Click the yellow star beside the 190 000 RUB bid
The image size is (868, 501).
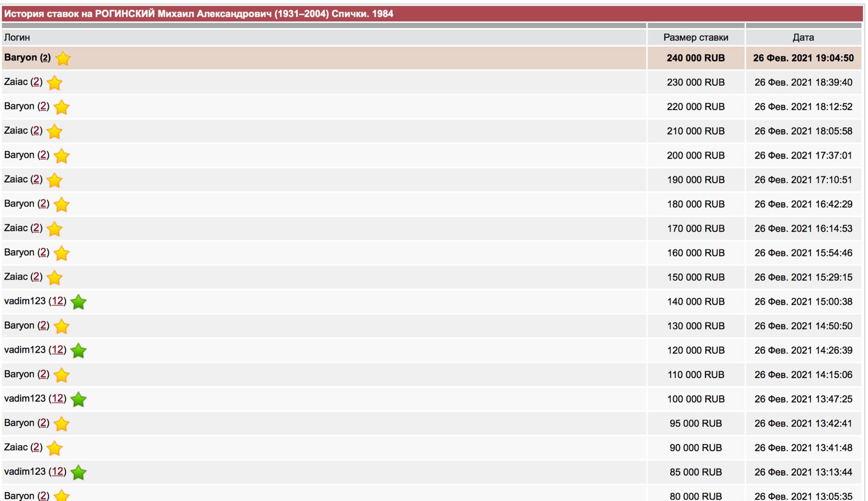tap(54, 180)
